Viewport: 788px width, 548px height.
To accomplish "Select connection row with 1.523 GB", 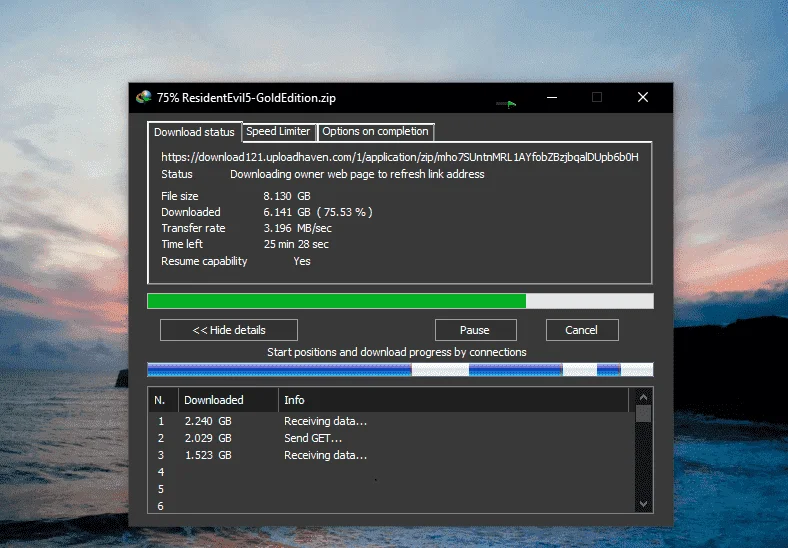I will tap(389, 455).
